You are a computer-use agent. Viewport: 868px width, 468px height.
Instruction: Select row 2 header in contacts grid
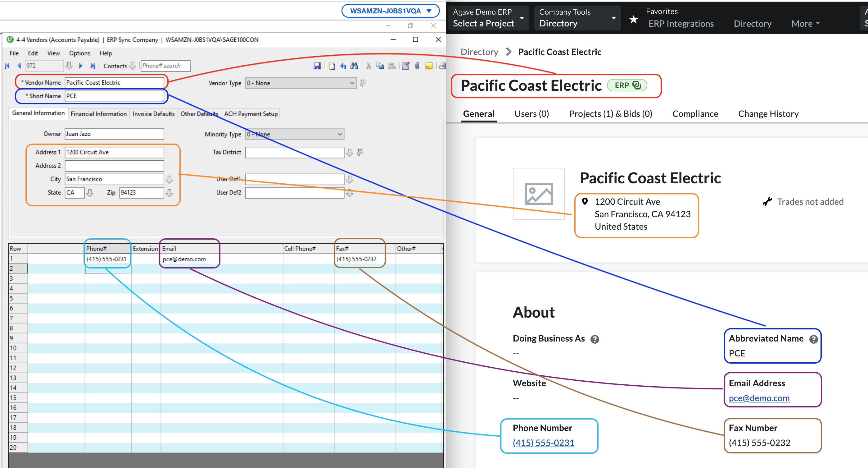point(18,268)
